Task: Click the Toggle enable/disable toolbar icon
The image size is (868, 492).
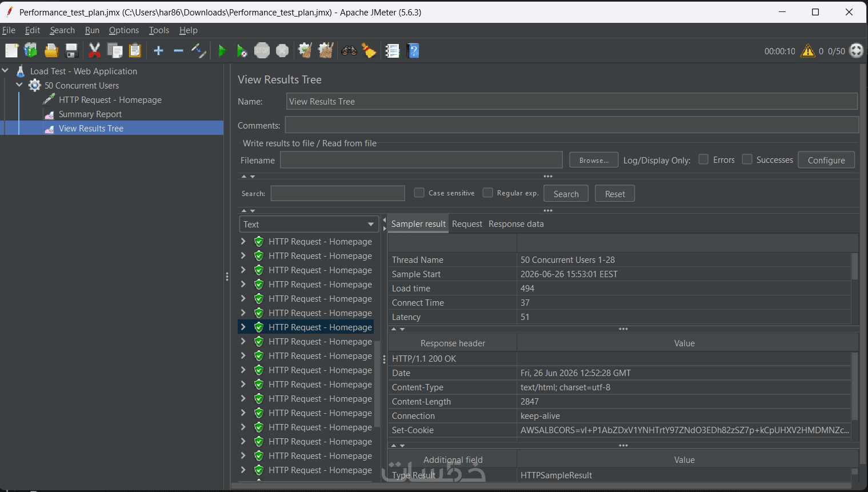Action: 198,51
